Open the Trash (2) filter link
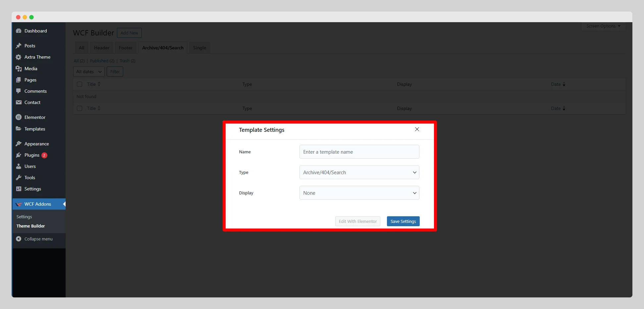Screen dimensions: 644x309 click(128, 61)
